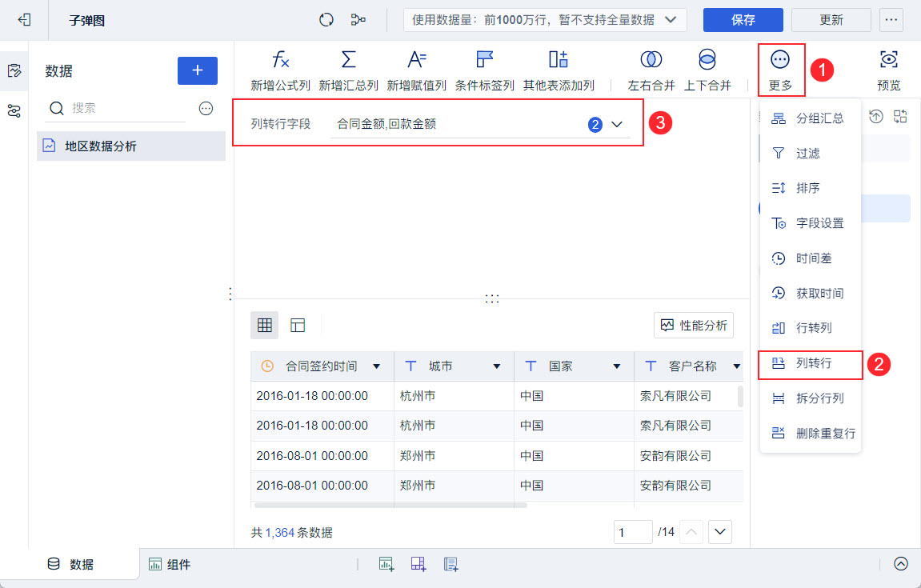Select 删除重复行 from menu
This screenshot has width=921, height=588.
810,434
